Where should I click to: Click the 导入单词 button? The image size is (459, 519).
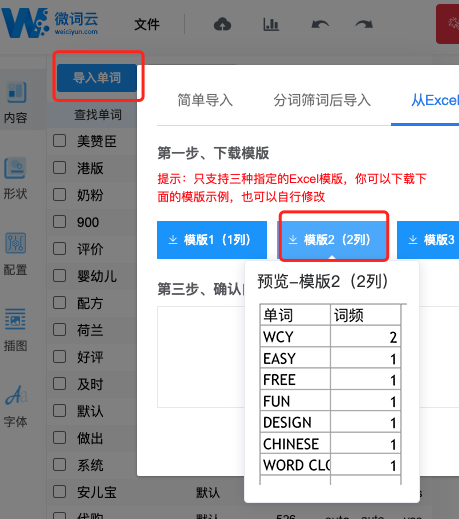coord(97,78)
